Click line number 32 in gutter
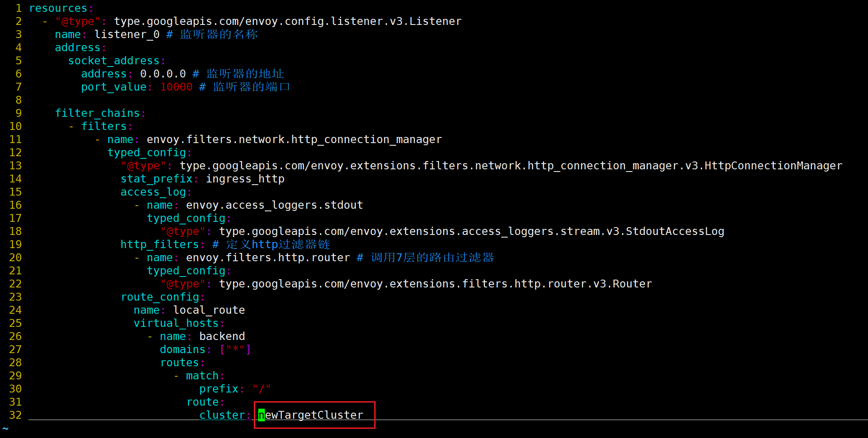The width and height of the screenshot is (868, 438). [x=15, y=415]
